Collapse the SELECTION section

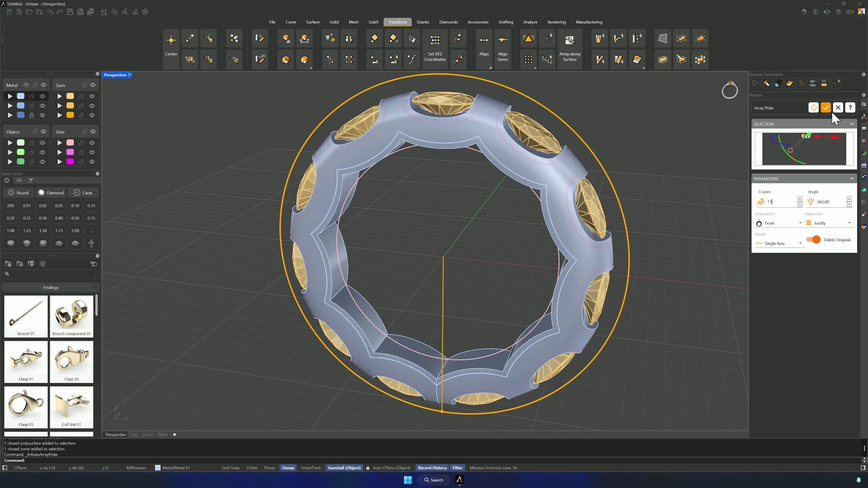click(x=852, y=124)
